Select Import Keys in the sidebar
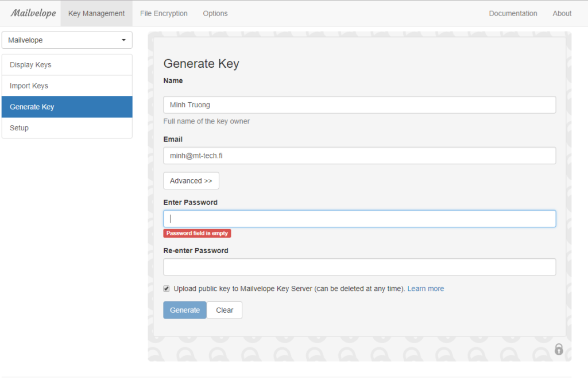588x384 pixels. [x=67, y=86]
